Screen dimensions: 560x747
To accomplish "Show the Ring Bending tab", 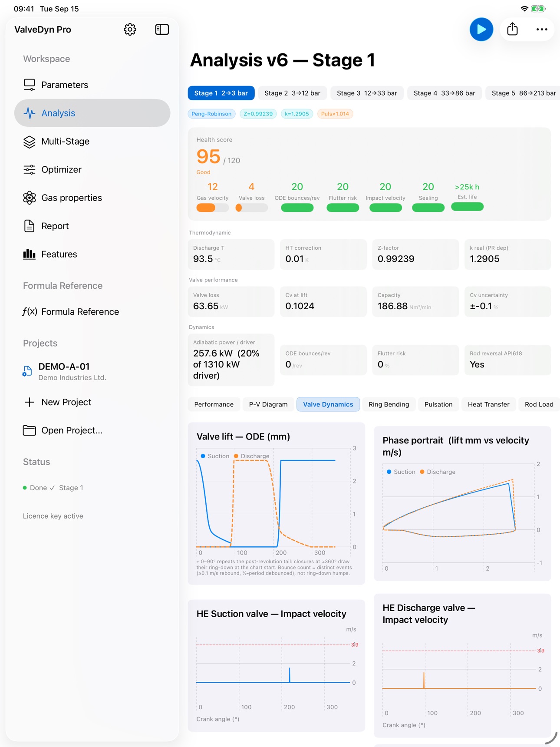I will point(389,404).
